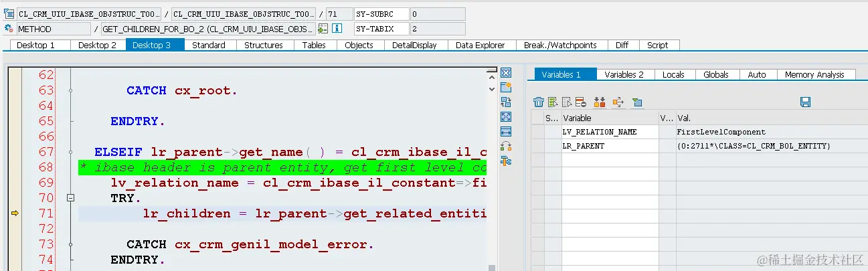The height and width of the screenshot is (271, 868).
Task: Click the SY-SUBRC field
Action: [381, 13]
